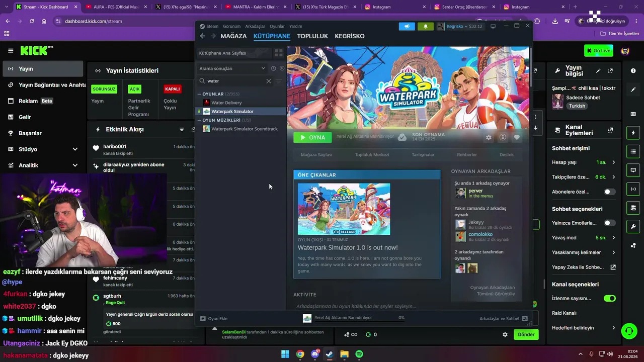The image size is (644, 362).
Task: Open Hedefleri belirleyin options
Action: (x=584, y=328)
